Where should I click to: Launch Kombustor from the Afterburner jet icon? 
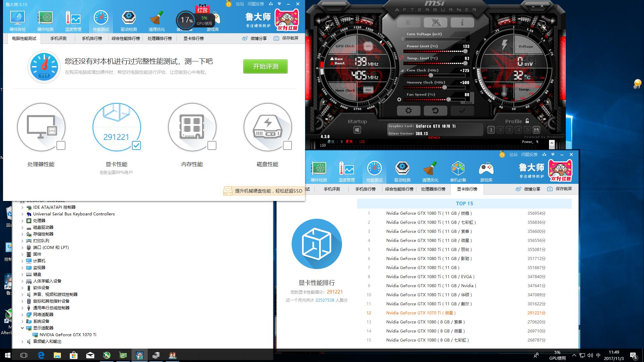click(x=435, y=22)
